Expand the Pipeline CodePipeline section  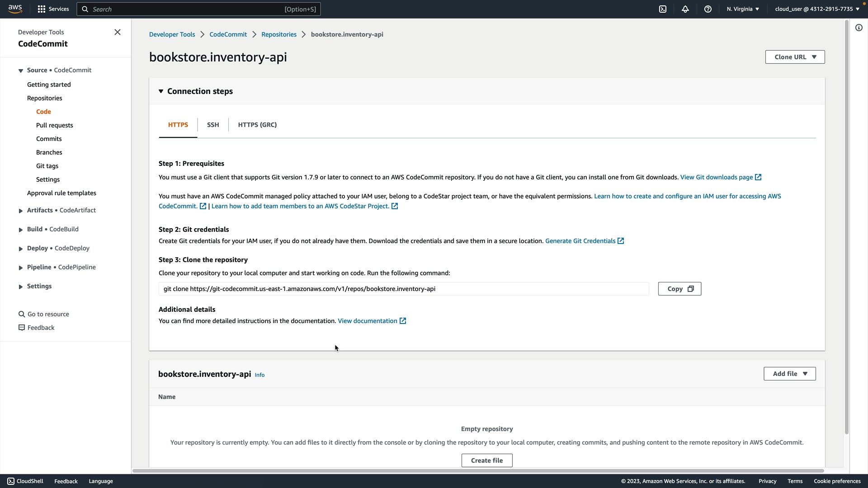pos(21,267)
